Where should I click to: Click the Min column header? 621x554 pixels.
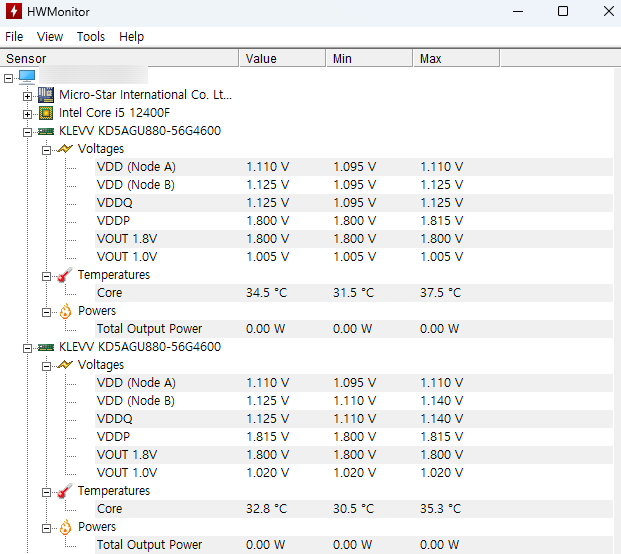pyautogui.click(x=370, y=59)
